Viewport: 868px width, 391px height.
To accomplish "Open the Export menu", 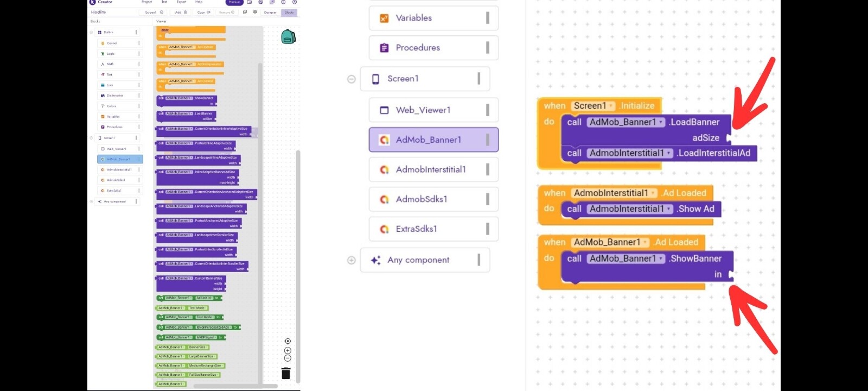I will pos(182,2).
